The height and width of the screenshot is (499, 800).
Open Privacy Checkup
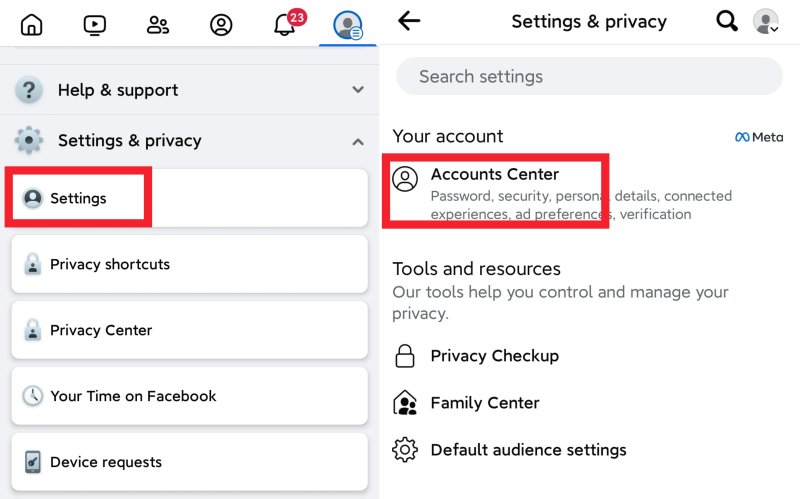click(x=589, y=356)
